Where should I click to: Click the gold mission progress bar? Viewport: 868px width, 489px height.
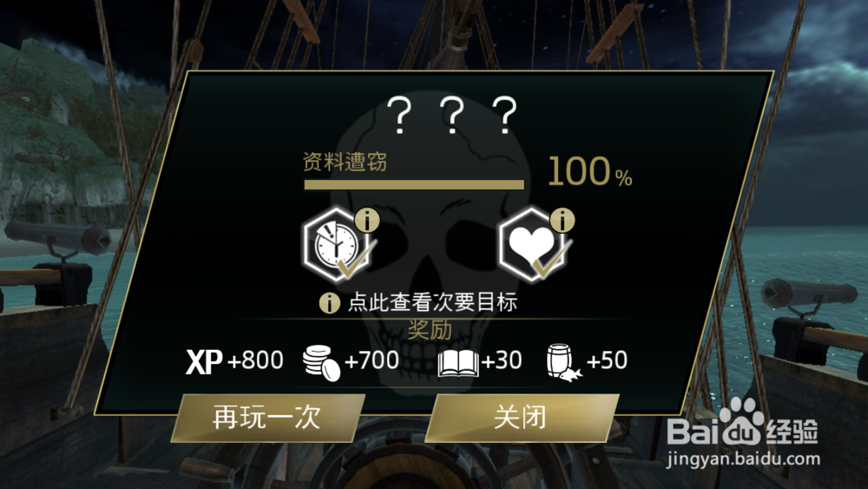pos(414,184)
